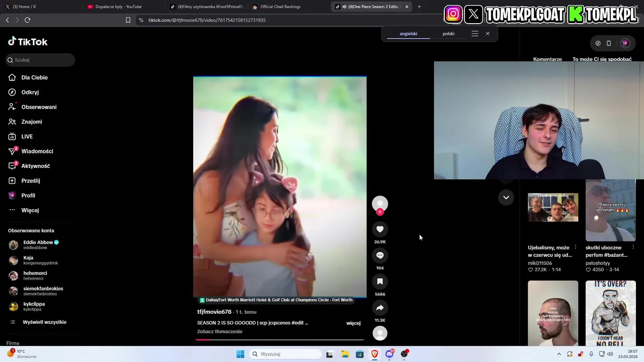Open a new browser tab
Screen dimensions: 644x362
click(419, 7)
